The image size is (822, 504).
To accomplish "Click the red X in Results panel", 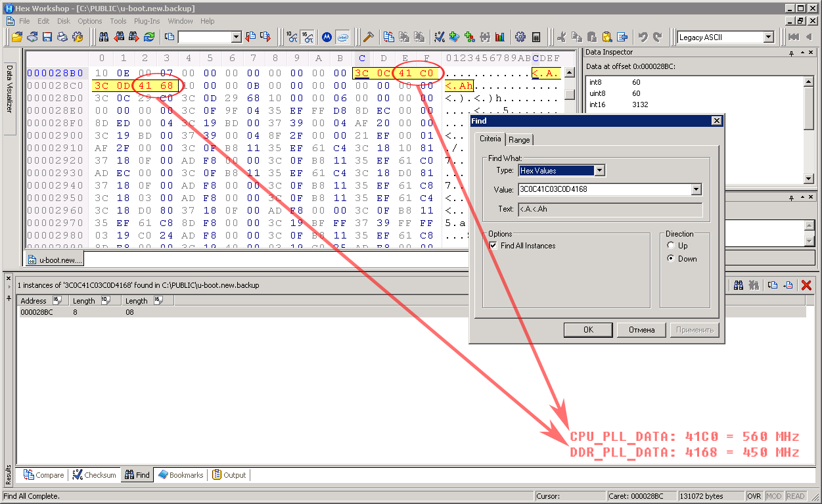I will (806, 285).
